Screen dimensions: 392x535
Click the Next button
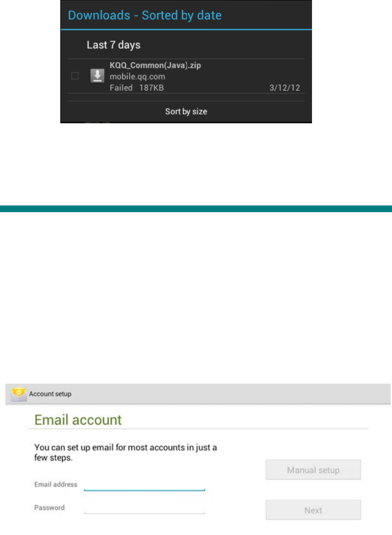click(x=313, y=510)
